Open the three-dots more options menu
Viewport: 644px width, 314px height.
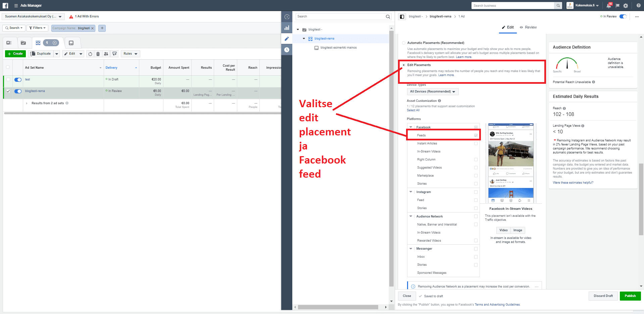[x=637, y=17]
